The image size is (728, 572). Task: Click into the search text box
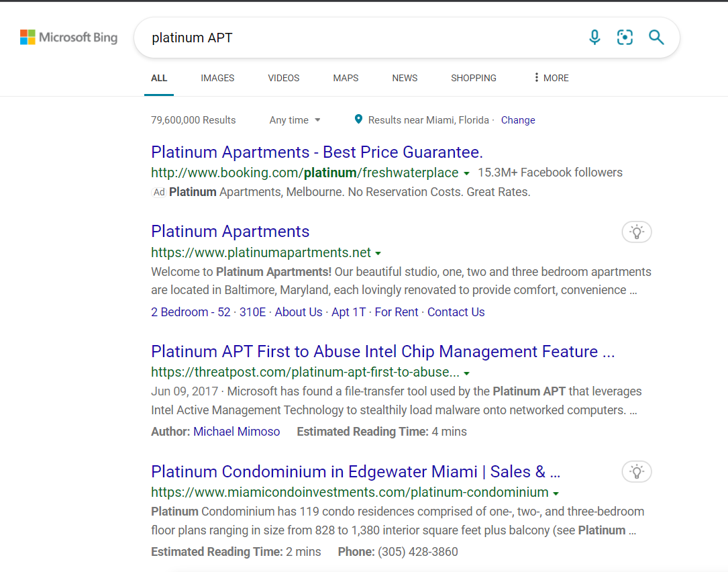pyautogui.click(x=362, y=38)
